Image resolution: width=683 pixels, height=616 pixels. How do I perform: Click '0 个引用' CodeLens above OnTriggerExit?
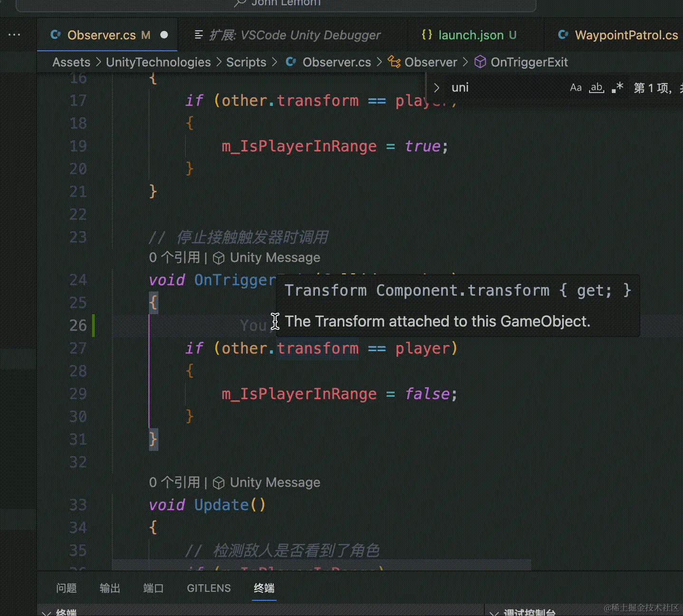coord(175,258)
